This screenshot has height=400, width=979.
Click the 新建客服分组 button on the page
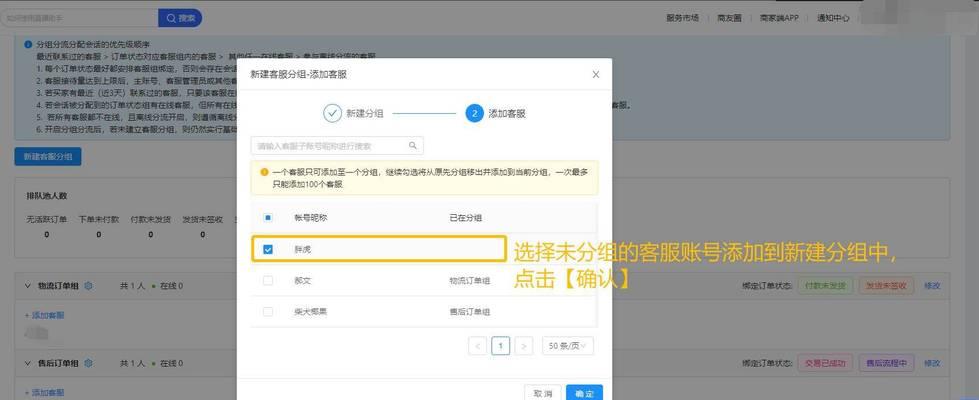pos(48,157)
